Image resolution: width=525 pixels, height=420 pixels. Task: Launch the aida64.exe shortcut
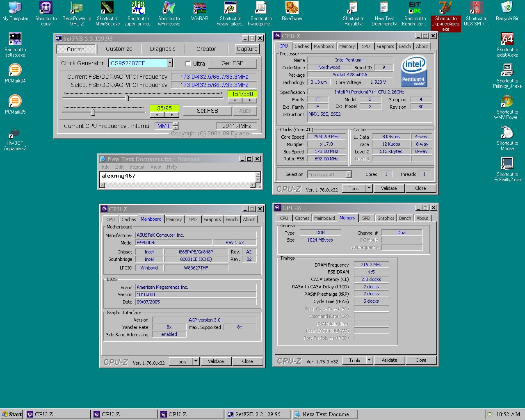507,45
